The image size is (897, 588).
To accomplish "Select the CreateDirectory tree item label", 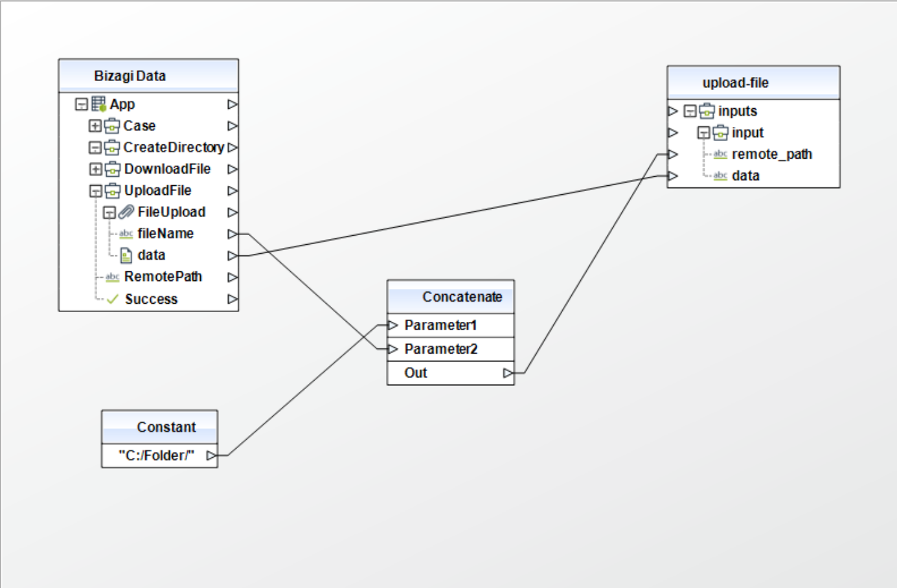I will coord(174,148).
